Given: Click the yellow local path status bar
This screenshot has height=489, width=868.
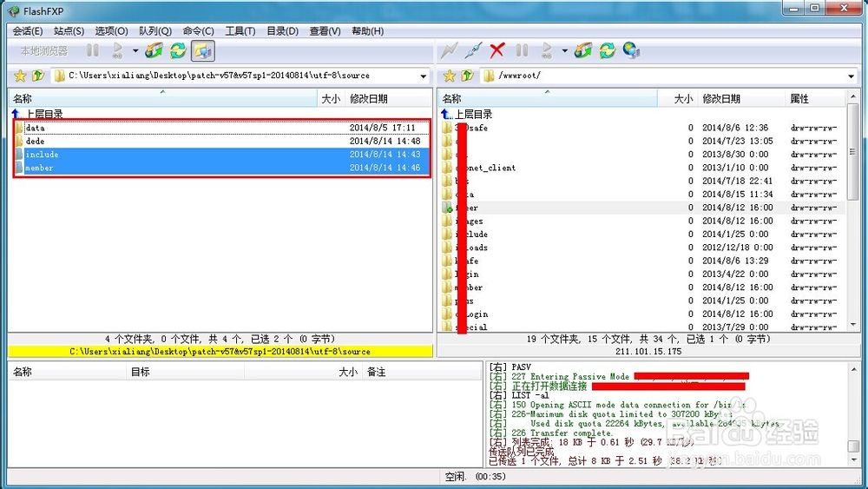Looking at the screenshot, I should [x=220, y=351].
